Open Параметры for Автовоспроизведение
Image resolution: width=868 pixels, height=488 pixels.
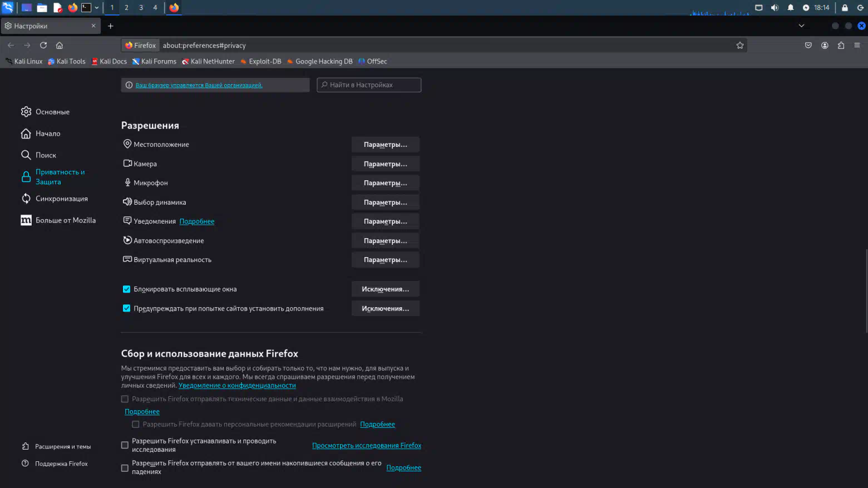pos(386,240)
